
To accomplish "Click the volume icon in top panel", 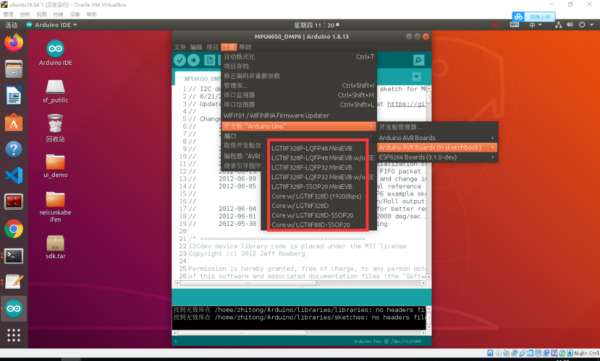I will [x=570, y=25].
